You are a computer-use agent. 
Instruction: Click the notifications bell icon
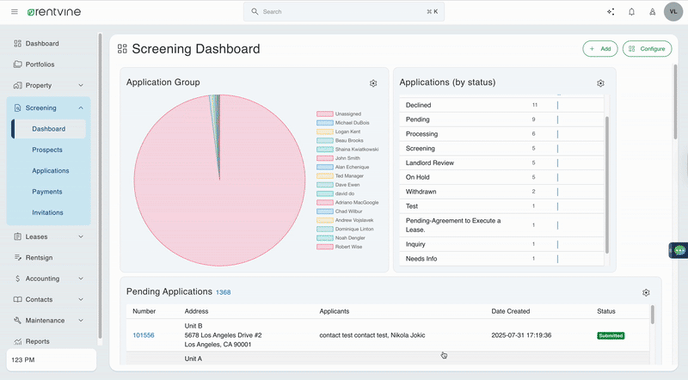(x=631, y=12)
